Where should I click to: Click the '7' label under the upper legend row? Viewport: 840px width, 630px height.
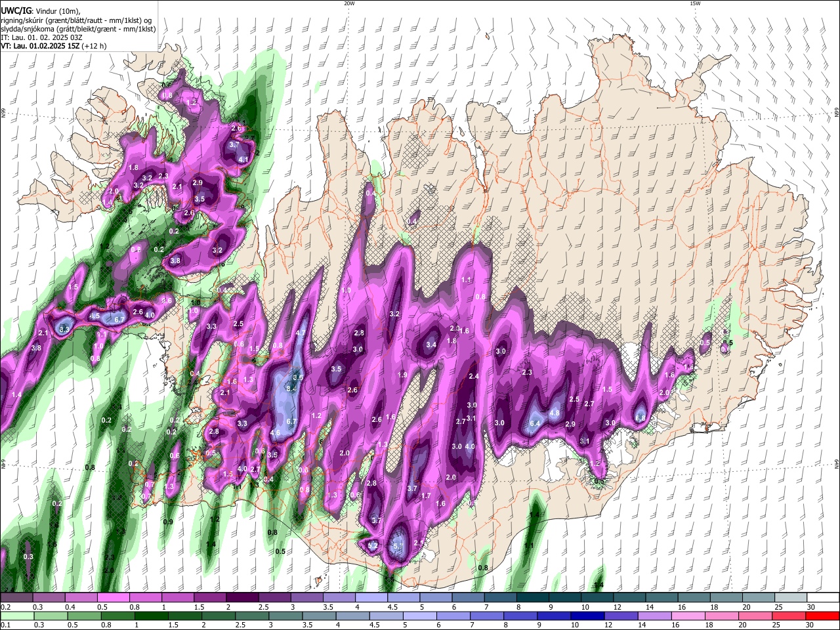coord(485,607)
